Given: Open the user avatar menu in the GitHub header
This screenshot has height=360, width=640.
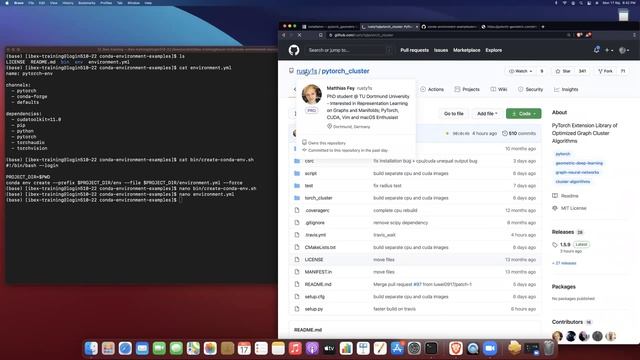Looking at the screenshot, I should pos(624,50).
